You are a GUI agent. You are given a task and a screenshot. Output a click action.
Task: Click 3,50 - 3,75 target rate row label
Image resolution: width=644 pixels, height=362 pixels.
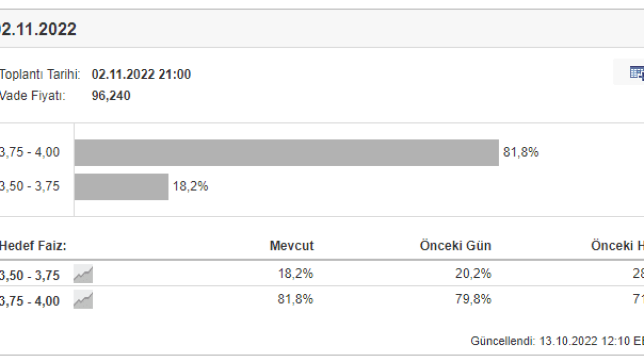click(30, 275)
